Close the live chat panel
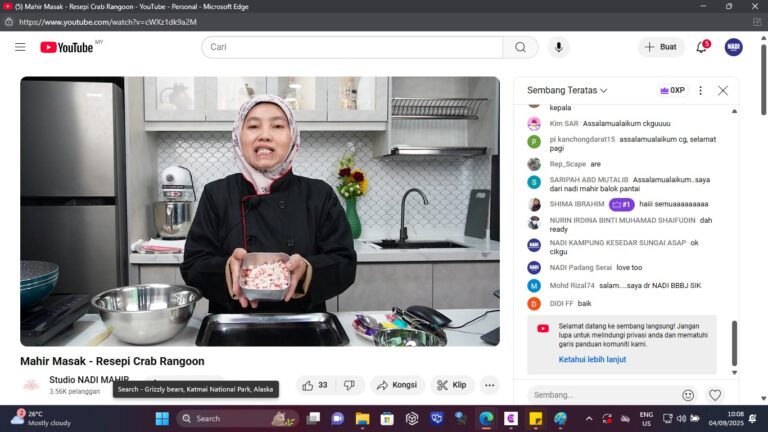This screenshot has width=768, height=432. coord(723,90)
